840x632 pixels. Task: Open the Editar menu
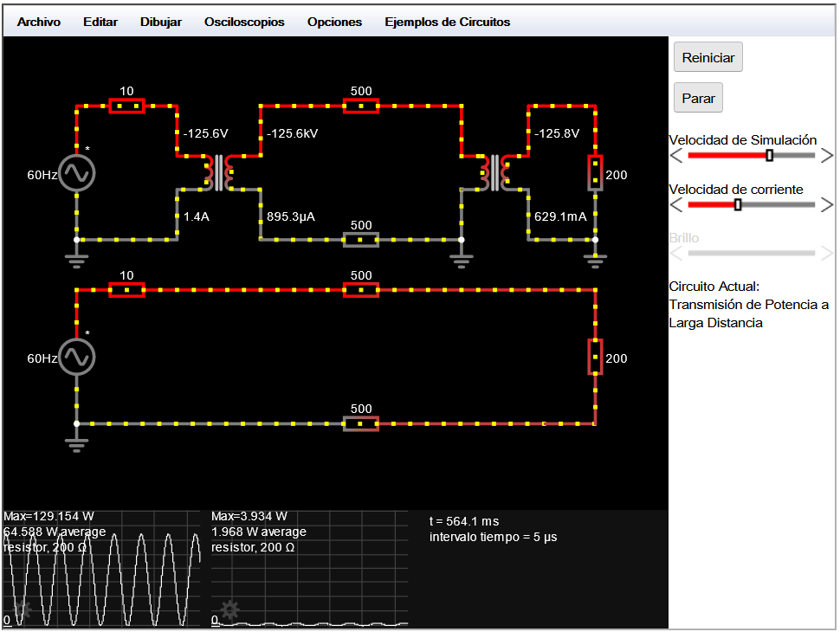coord(100,22)
